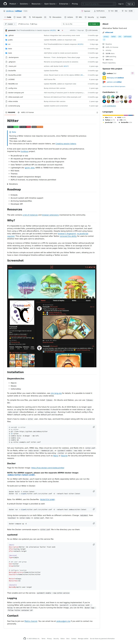Expand the Enterprise menu
Image resolution: width=138 pixels, height=644 pixels.
pyautogui.click(x=64, y=4)
